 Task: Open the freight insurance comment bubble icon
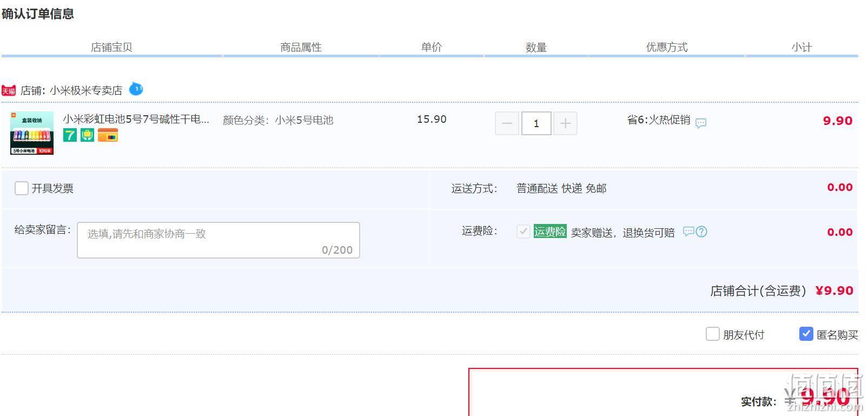pos(688,232)
